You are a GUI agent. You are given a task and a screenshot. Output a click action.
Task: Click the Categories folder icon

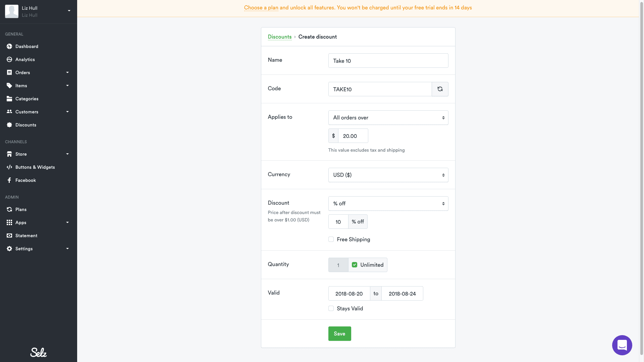coord(9,99)
